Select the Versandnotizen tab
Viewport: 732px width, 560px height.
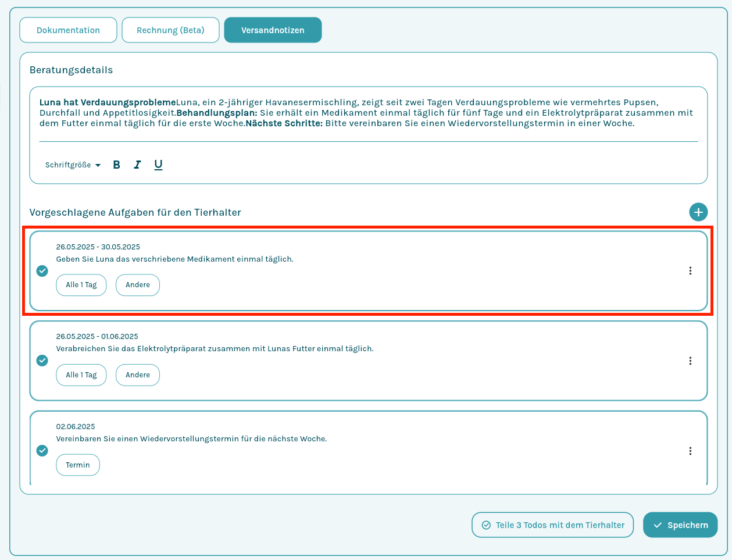[273, 30]
